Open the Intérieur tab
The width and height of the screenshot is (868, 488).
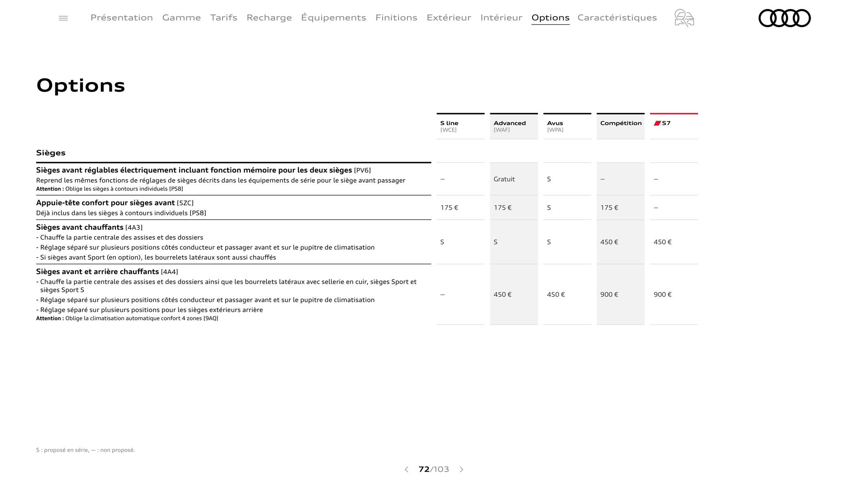pyautogui.click(x=501, y=17)
